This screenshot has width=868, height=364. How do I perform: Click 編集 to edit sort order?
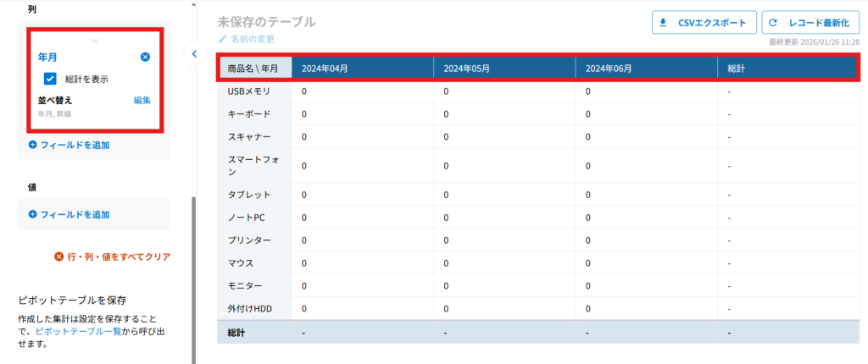point(142,100)
